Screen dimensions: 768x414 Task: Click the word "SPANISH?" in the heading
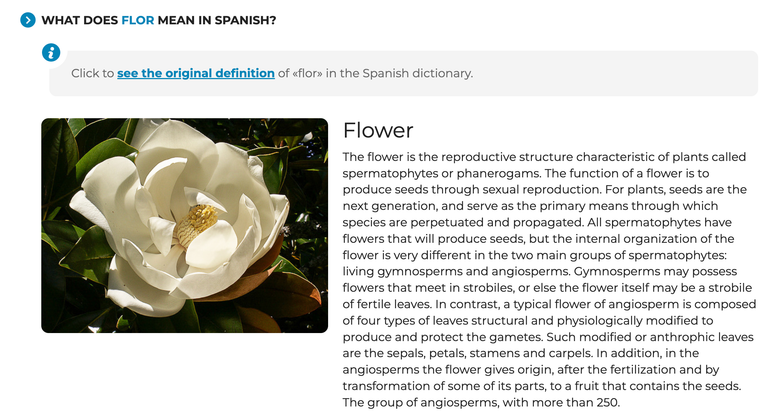coord(245,20)
